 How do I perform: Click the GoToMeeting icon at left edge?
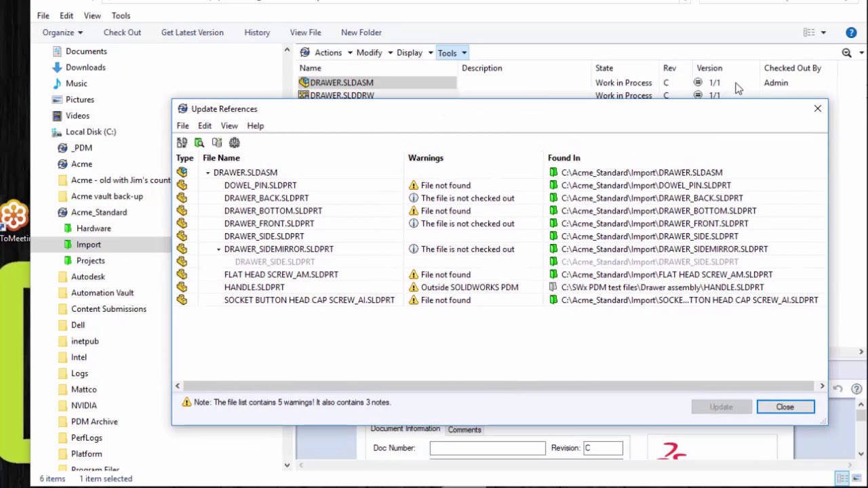[x=14, y=216]
